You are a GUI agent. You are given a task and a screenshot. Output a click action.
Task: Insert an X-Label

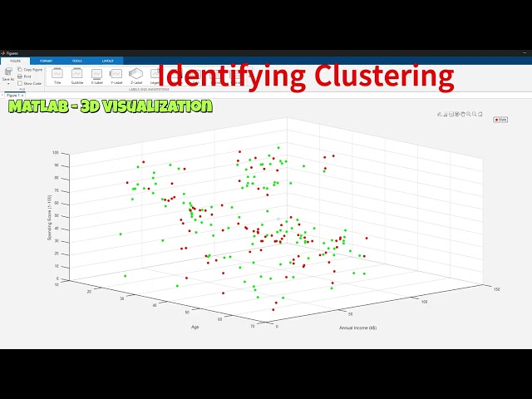(x=96, y=76)
